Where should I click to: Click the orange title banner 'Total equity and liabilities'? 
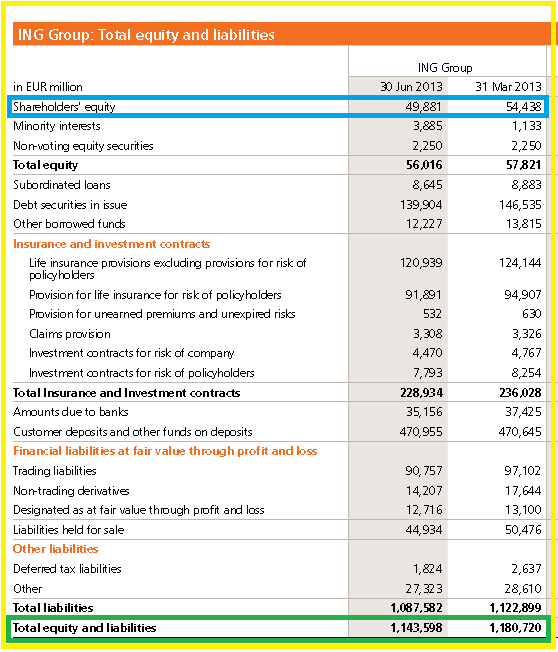tap(146, 35)
